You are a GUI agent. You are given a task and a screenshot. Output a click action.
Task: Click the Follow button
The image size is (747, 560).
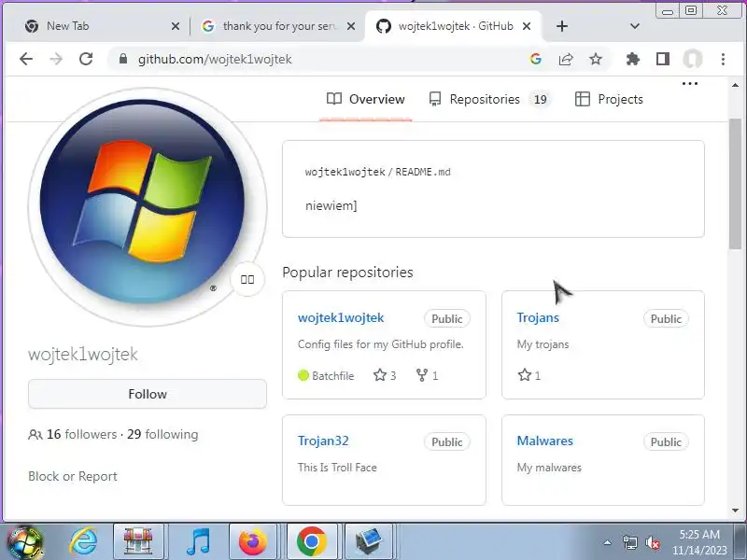(x=148, y=394)
